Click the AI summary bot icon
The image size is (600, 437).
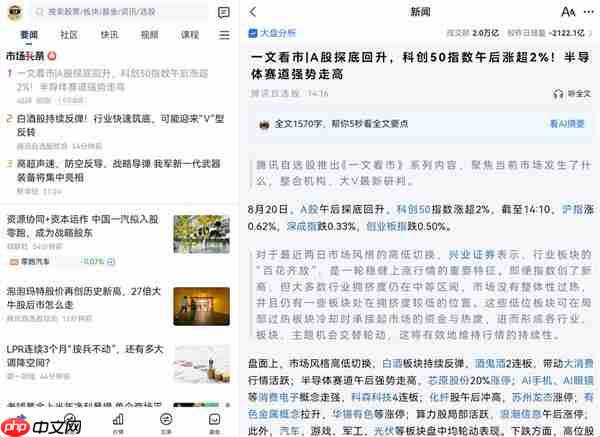(x=264, y=124)
